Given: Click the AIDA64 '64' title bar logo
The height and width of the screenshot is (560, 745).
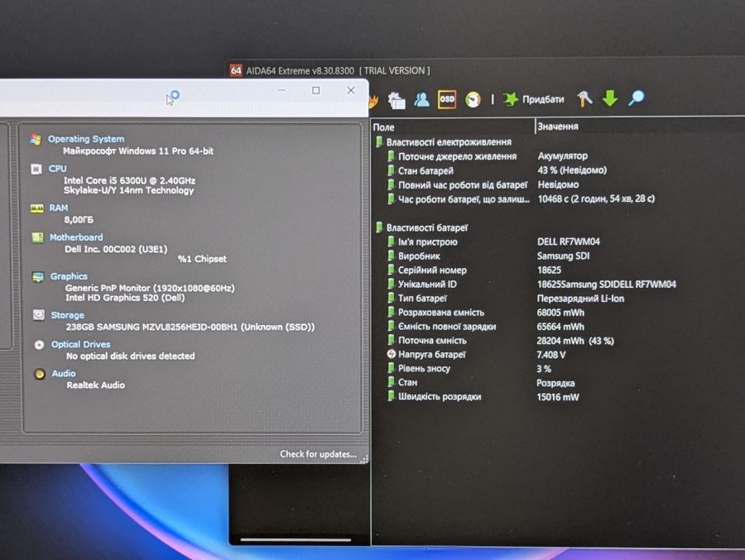Looking at the screenshot, I should click(x=236, y=70).
